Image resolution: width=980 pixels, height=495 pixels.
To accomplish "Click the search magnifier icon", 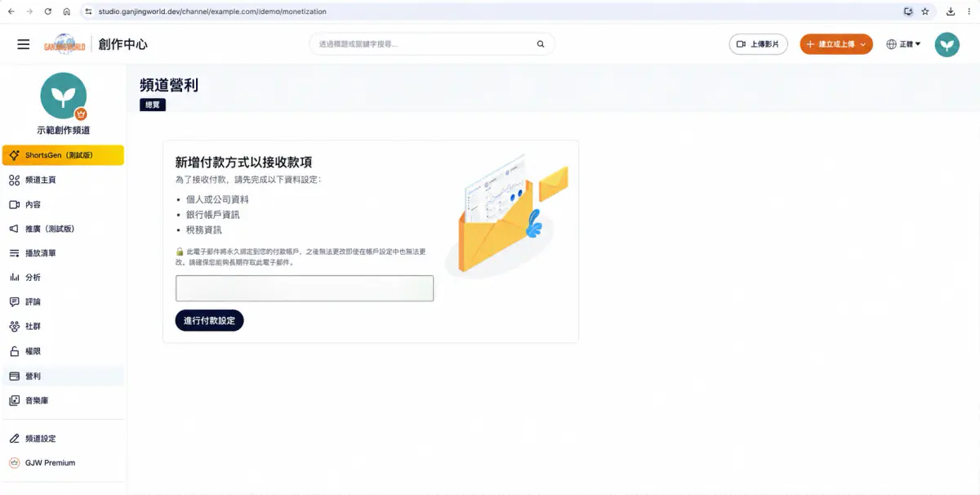I will (x=541, y=44).
